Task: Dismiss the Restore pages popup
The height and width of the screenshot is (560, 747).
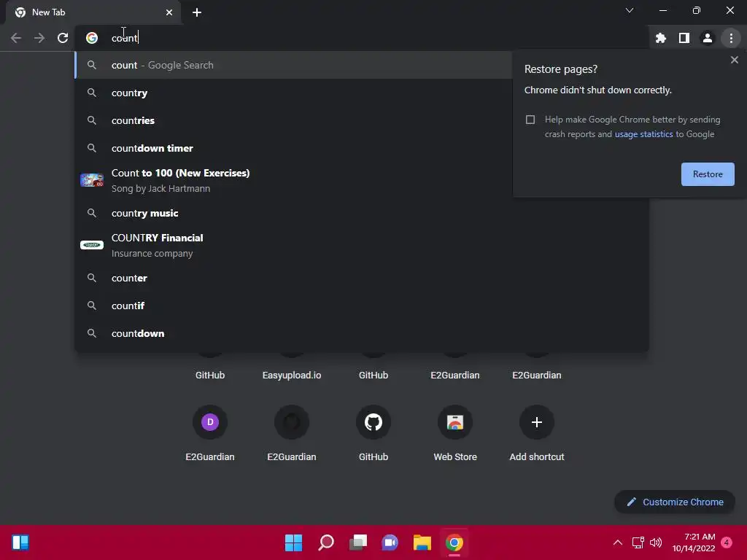Action: [734, 60]
